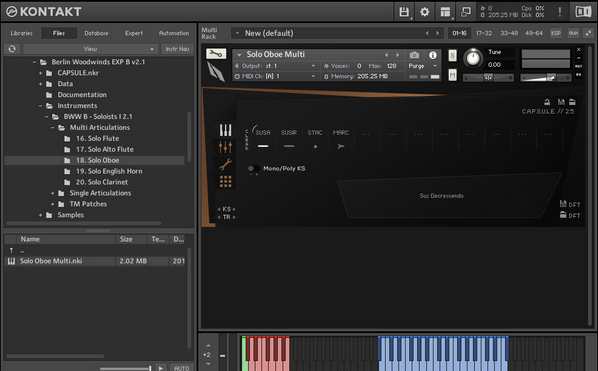Click the Instr Nav button
Image resolution: width=598 pixels, height=371 pixels.
(177, 49)
